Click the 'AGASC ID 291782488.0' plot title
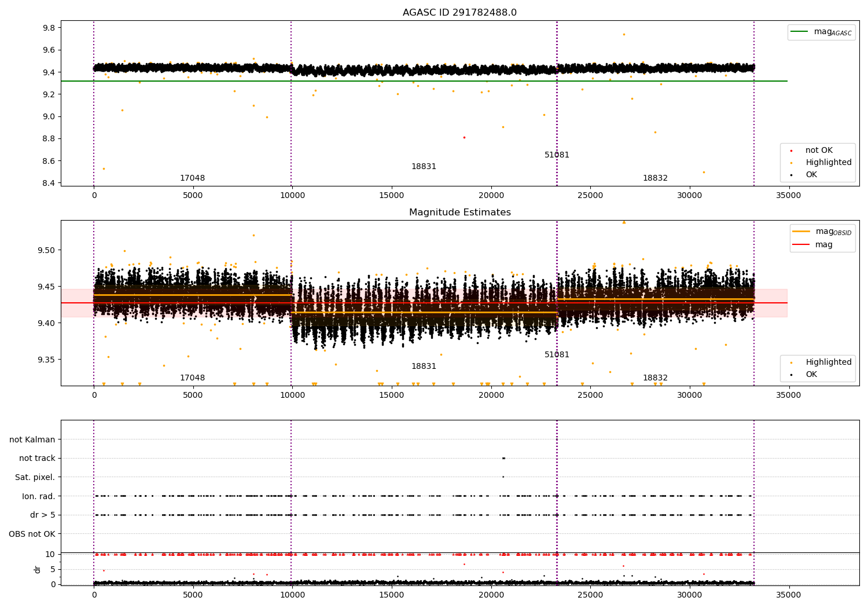The width and height of the screenshot is (868, 608). pos(459,13)
